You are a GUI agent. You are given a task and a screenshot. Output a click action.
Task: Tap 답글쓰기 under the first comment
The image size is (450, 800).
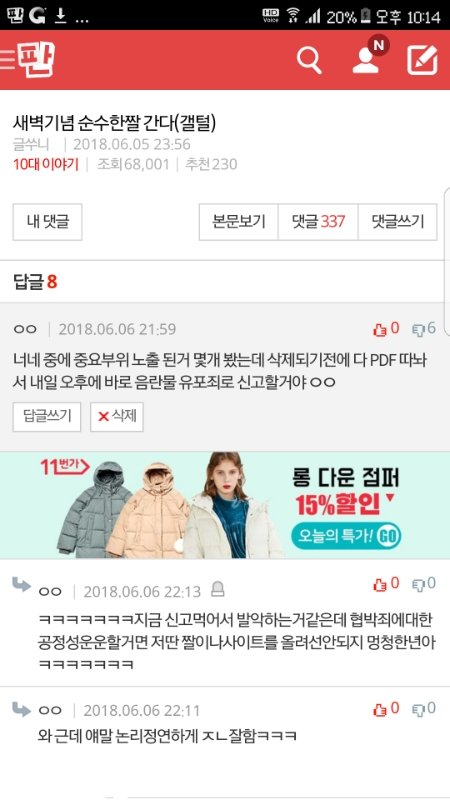point(47,417)
